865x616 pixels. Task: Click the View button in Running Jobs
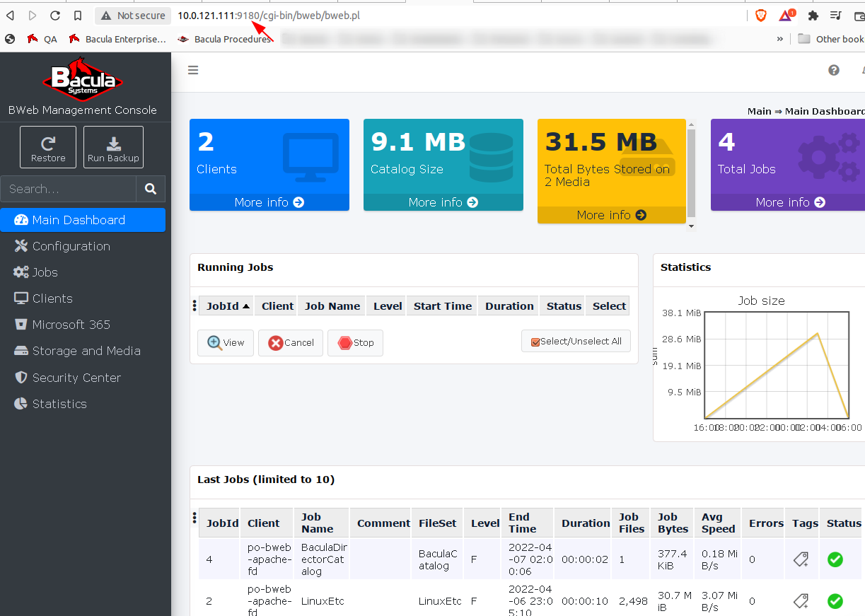[x=226, y=343]
